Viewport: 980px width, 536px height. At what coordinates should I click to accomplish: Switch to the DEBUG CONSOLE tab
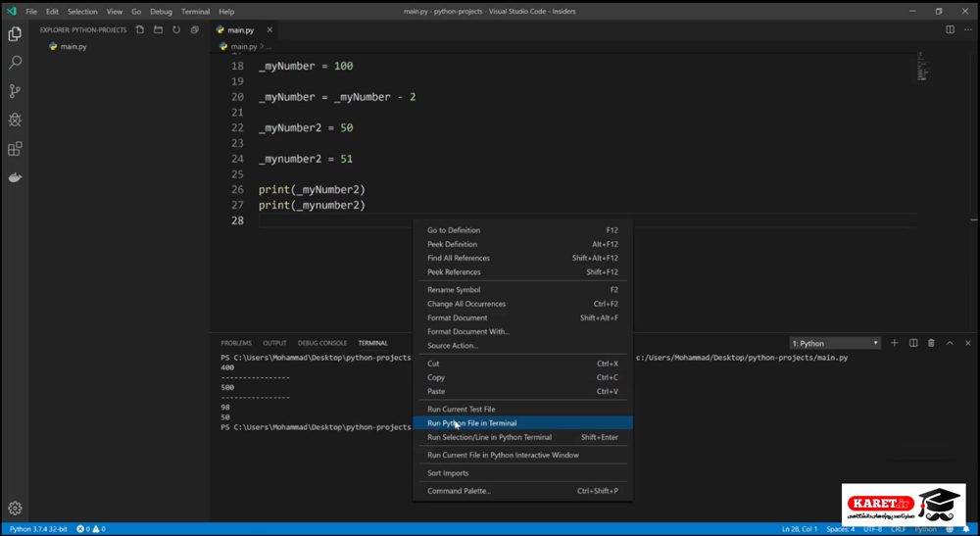click(x=321, y=343)
